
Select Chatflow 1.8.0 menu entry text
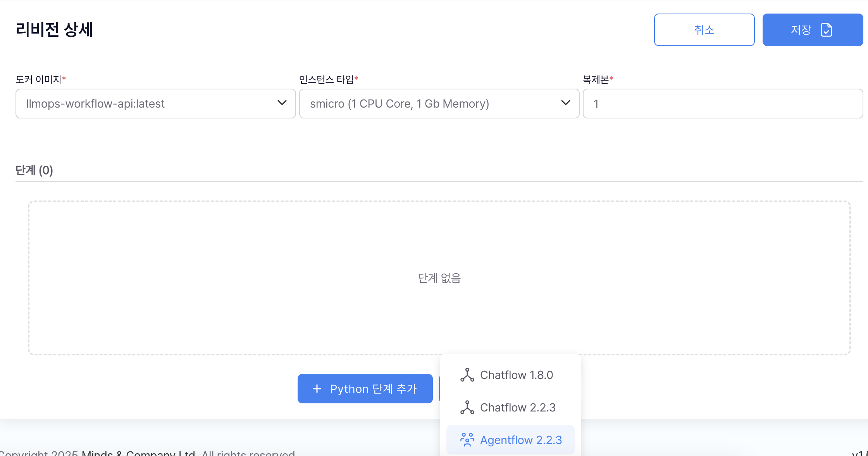click(x=516, y=375)
